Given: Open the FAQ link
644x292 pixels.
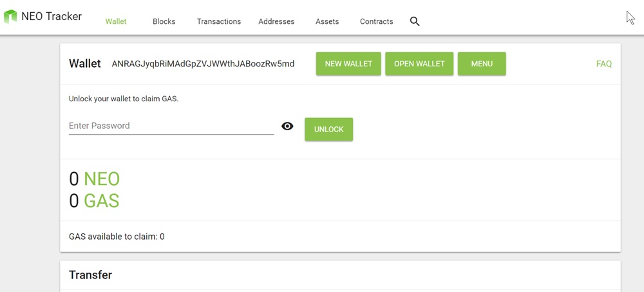Looking at the screenshot, I should [x=603, y=64].
